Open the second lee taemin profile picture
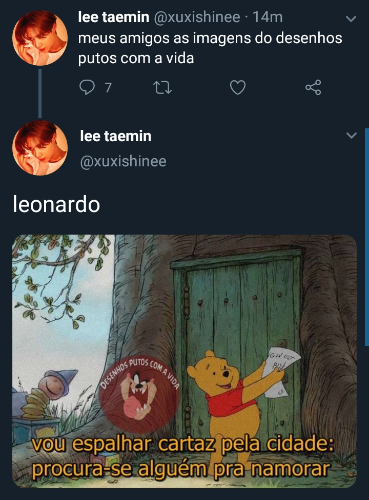This screenshot has height=500, width=369. 40,148
